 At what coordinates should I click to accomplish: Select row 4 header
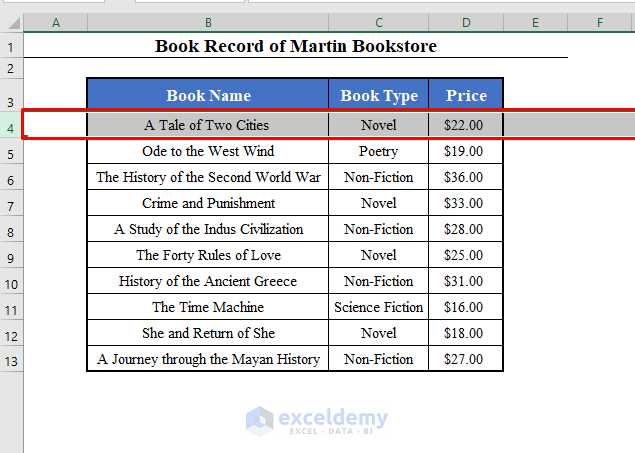10,127
